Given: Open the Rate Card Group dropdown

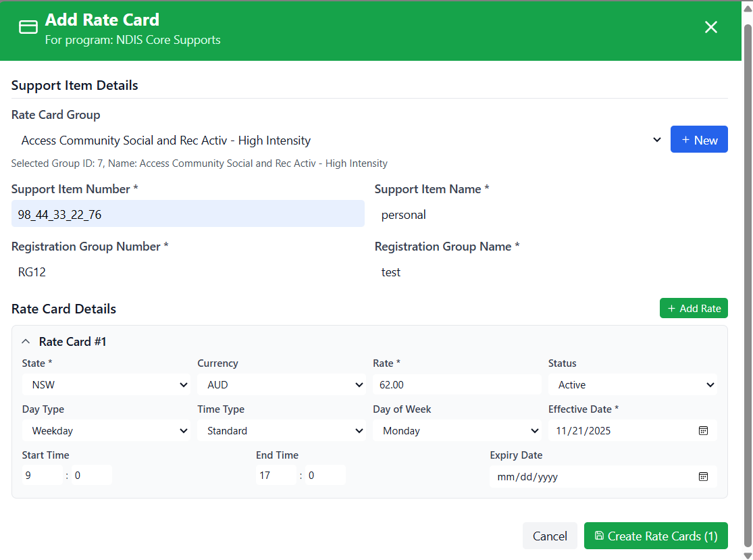Looking at the screenshot, I should click(338, 141).
